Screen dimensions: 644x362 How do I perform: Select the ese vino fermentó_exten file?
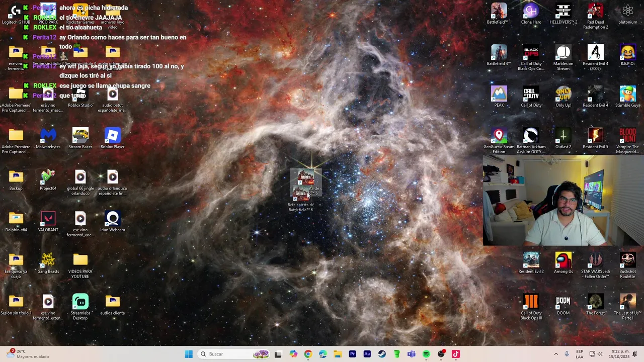click(x=48, y=307)
